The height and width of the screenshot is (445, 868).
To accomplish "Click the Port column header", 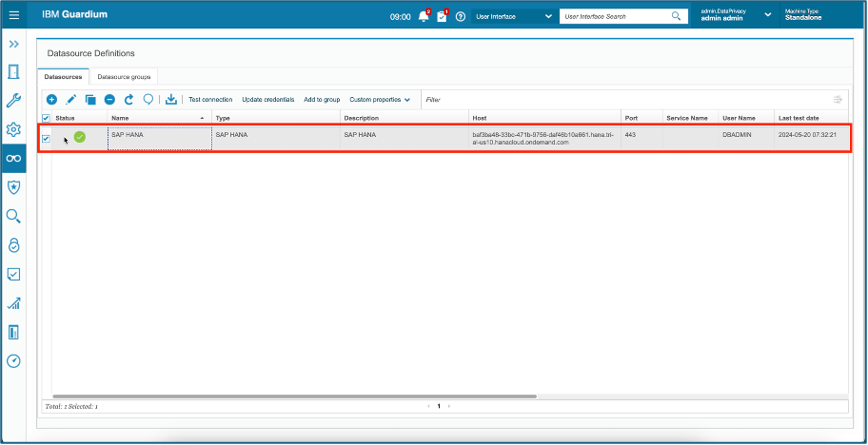I will click(641, 118).
